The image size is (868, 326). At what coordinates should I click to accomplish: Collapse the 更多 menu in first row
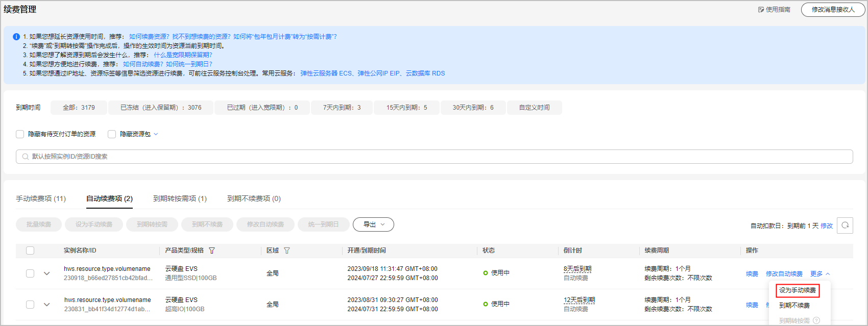820,274
